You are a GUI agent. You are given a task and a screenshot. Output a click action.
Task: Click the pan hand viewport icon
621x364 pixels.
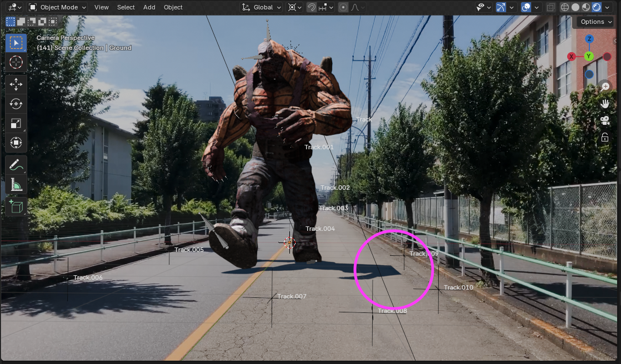click(x=605, y=104)
